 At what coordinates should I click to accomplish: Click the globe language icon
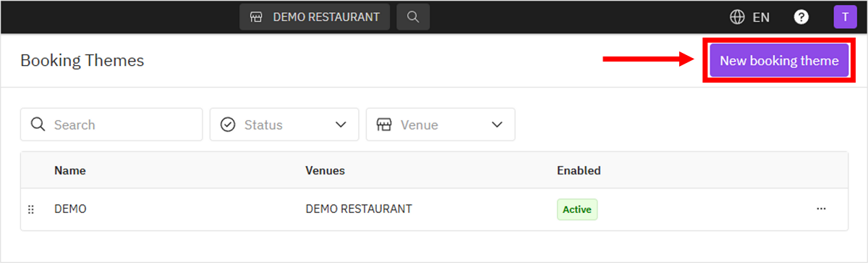(737, 17)
